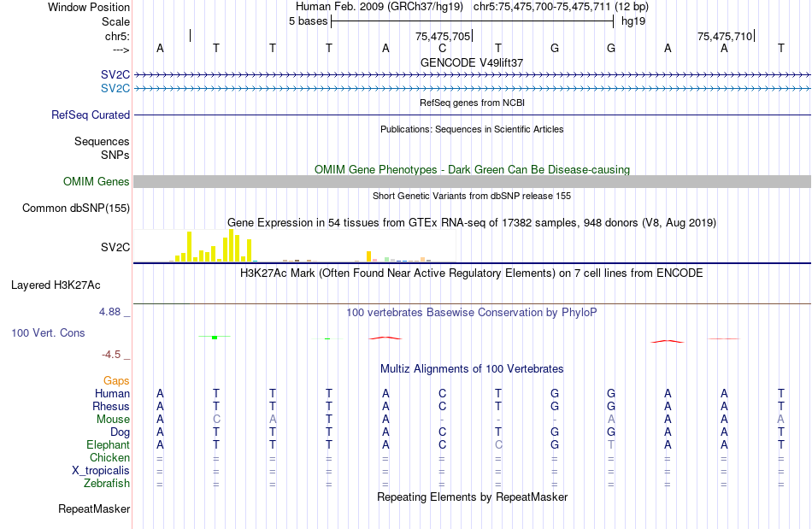Click the -4.5 PhyloP lower scale value

111,354
